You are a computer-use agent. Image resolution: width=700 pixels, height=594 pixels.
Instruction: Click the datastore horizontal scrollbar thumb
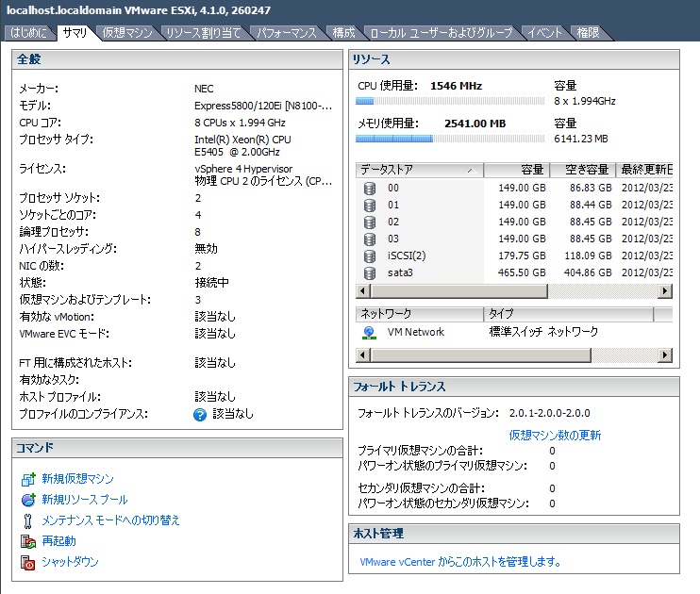coord(459,291)
